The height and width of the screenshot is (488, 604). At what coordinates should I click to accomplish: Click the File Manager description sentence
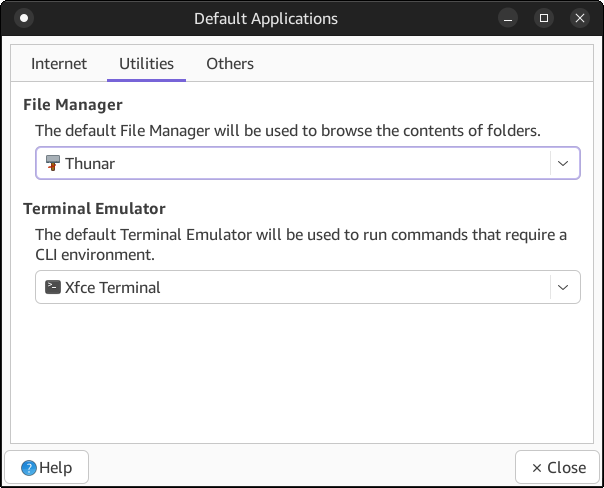[x=288, y=131]
